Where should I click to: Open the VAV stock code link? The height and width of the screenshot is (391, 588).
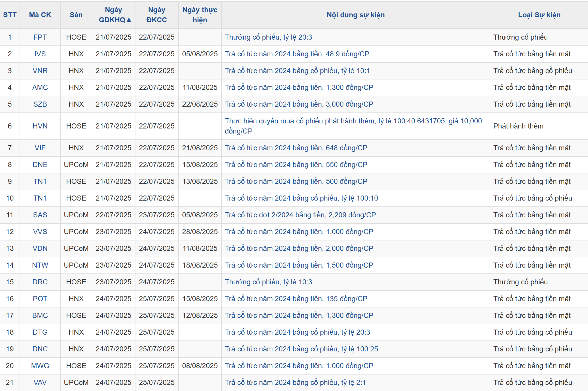click(40, 382)
